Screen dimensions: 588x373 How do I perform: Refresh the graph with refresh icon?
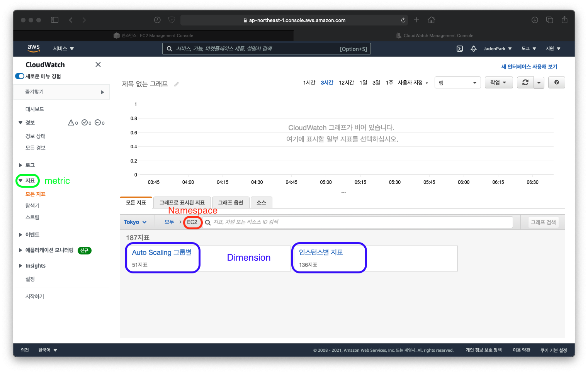click(525, 83)
